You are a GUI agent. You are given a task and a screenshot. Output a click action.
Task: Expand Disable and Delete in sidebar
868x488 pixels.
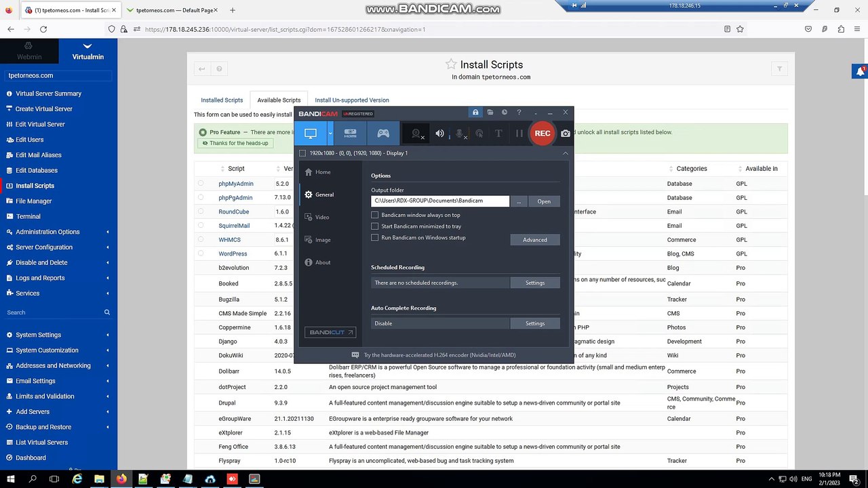(58, 262)
